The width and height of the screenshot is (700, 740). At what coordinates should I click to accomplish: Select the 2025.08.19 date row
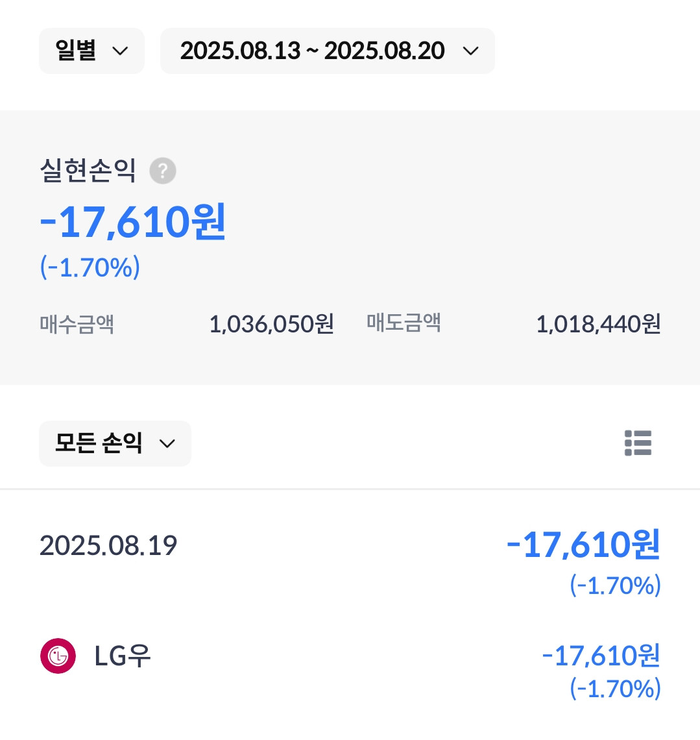(108, 546)
